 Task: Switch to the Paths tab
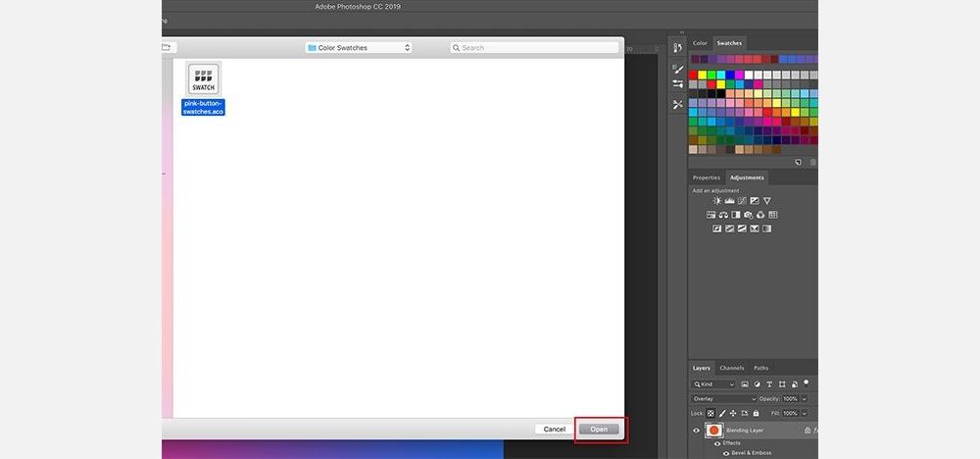pos(760,368)
